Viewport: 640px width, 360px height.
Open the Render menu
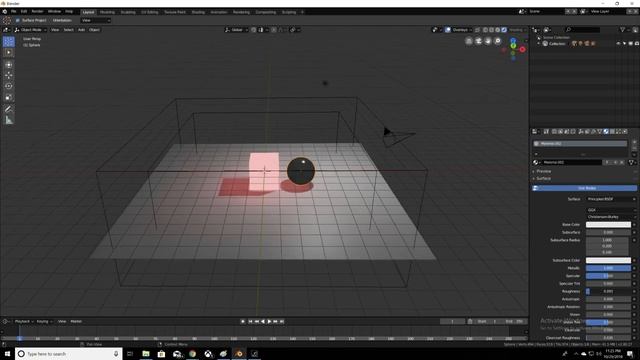click(x=38, y=11)
